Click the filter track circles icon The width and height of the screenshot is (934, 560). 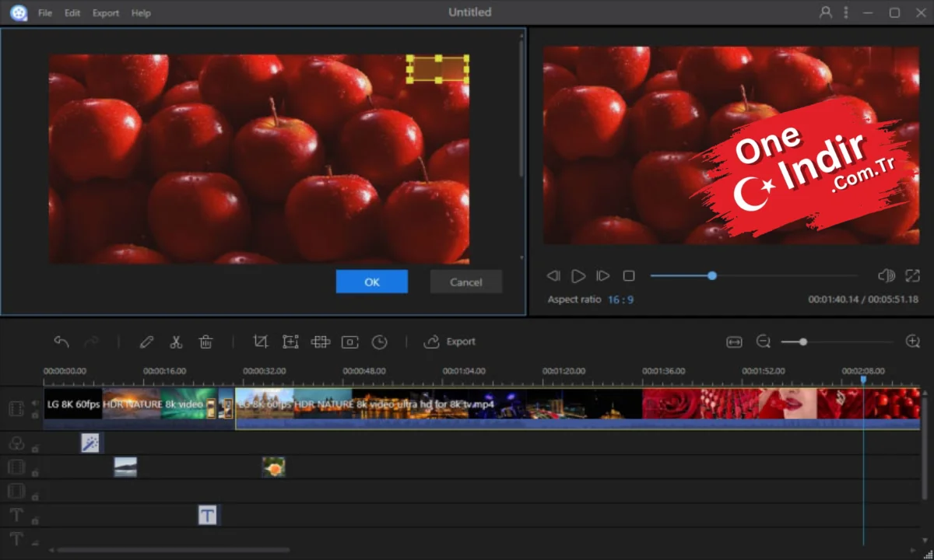tap(16, 443)
